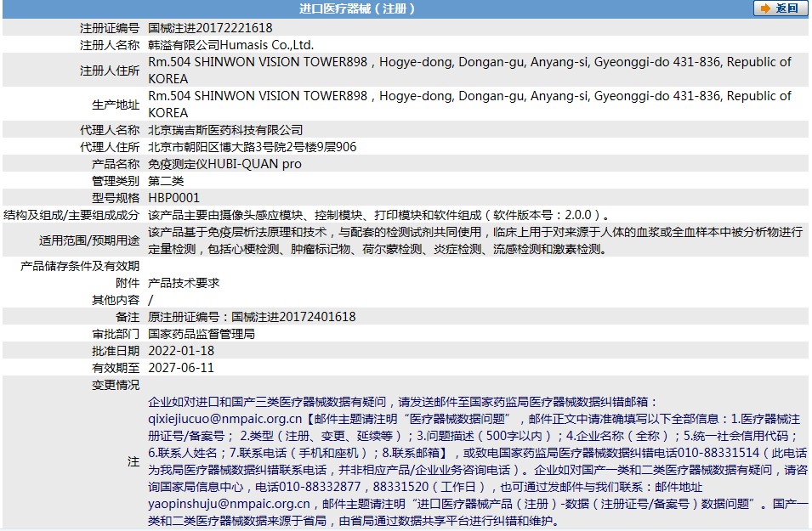Click the 附件 field label
This screenshot has height=531, width=812.
click(128, 283)
